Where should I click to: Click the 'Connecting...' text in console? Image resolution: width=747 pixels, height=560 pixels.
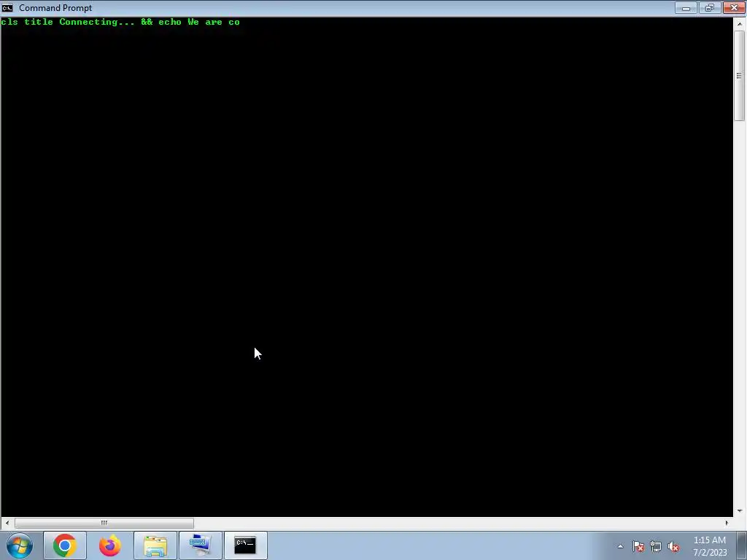click(x=97, y=22)
